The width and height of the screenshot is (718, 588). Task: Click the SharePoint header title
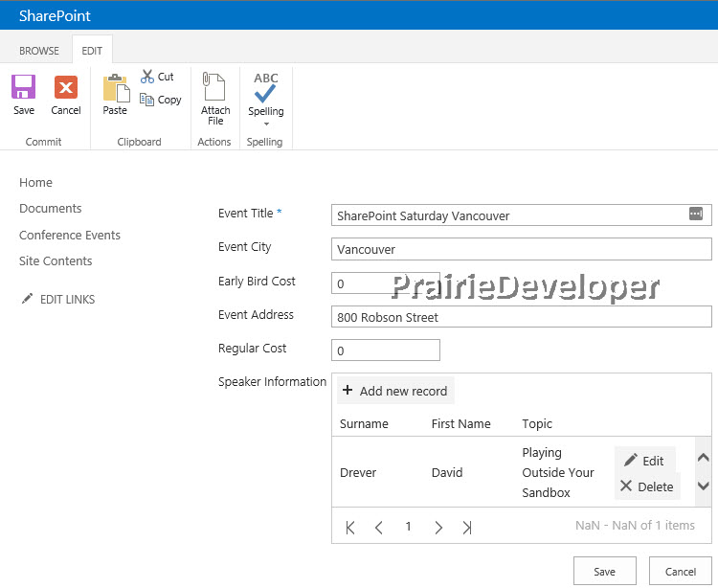pyautogui.click(x=55, y=15)
